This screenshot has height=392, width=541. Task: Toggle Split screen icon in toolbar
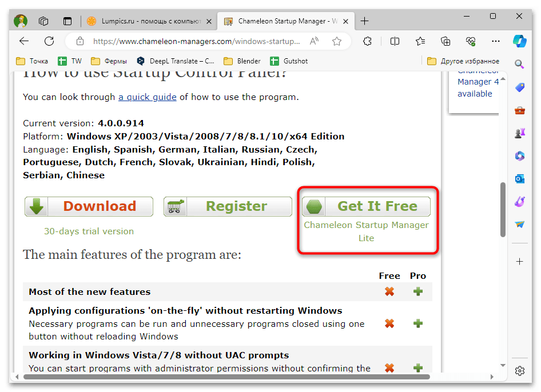point(395,41)
